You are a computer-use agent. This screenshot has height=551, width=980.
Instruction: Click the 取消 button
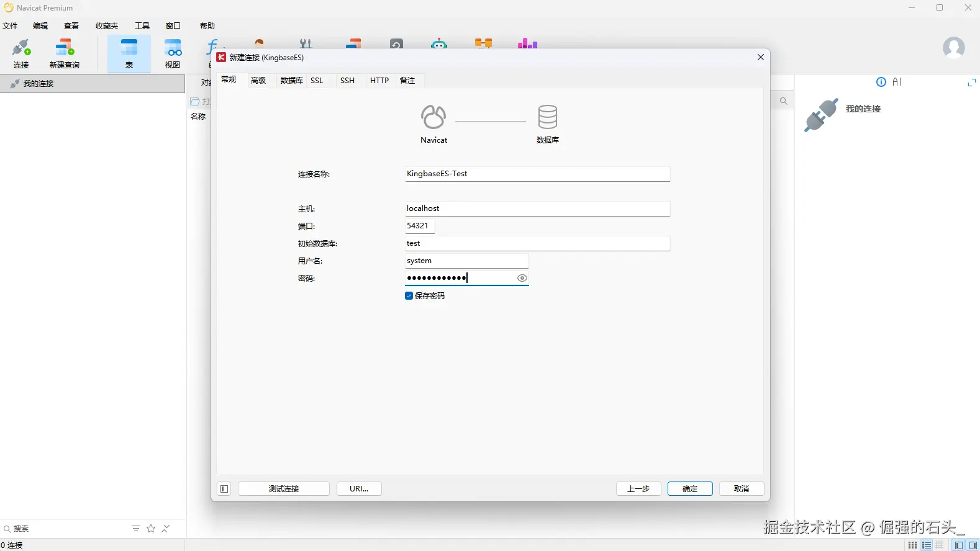click(742, 489)
